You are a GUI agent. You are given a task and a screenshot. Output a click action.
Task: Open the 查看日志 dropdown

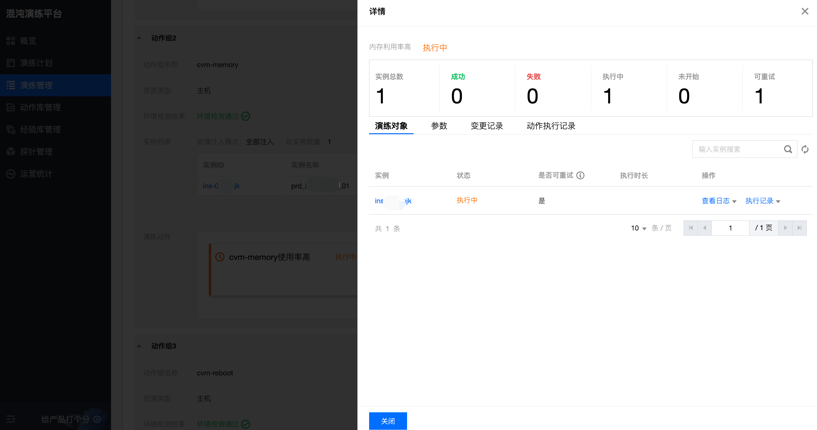point(719,201)
